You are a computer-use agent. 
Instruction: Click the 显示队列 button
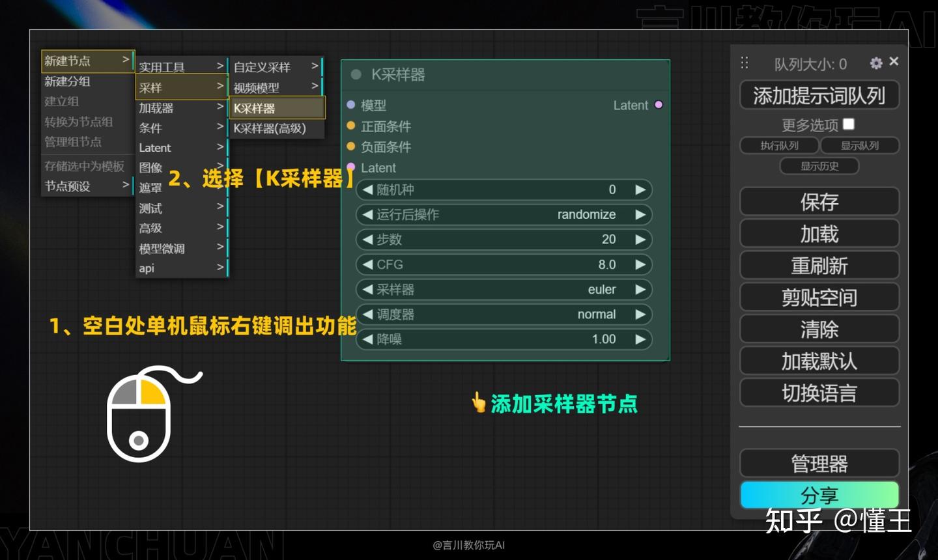pyautogui.click(x=860, y=145)
